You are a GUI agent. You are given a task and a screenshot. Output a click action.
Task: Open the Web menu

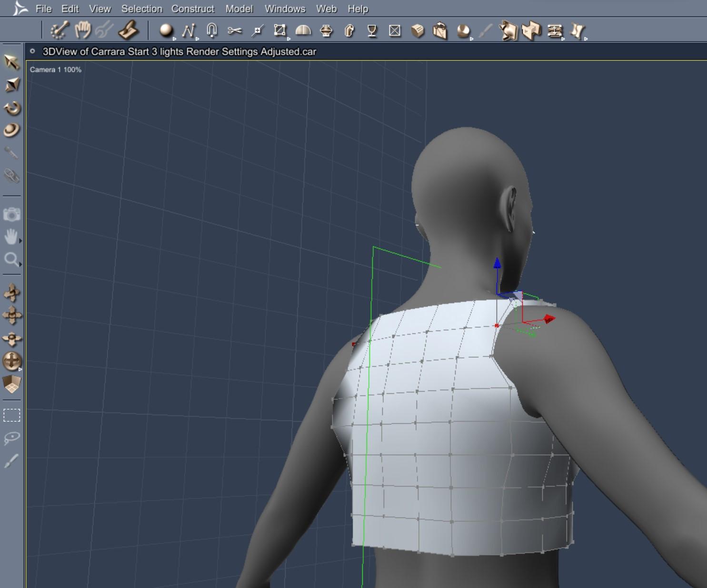click(327, 9)
